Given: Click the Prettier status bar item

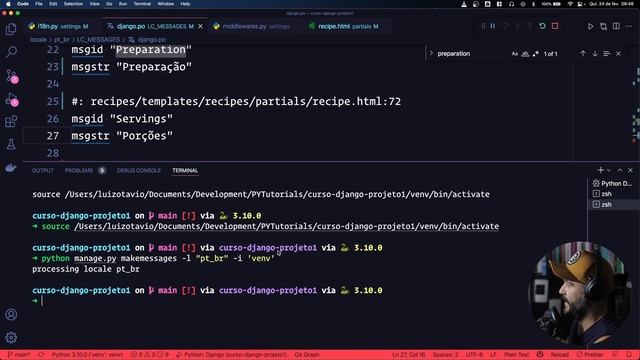Looking at the screenshot, I should (590, 355).
